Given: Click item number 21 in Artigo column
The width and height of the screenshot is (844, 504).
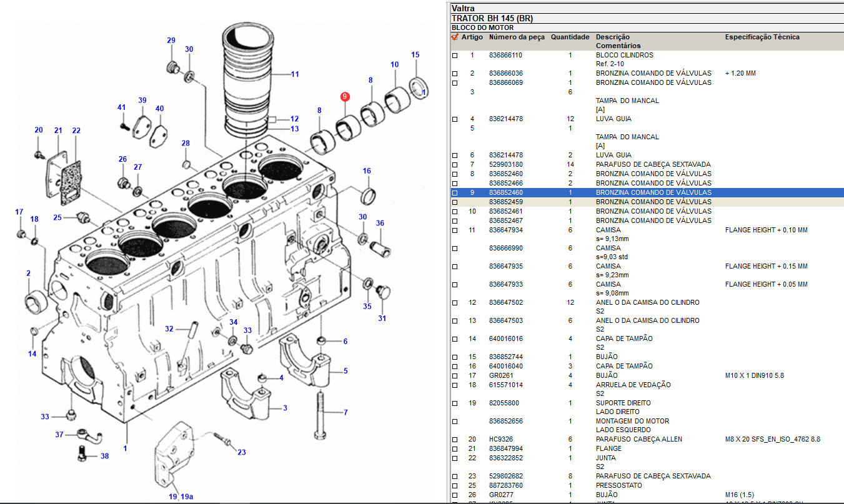Looking at the screenshot, I should click(x=472, y=448).
